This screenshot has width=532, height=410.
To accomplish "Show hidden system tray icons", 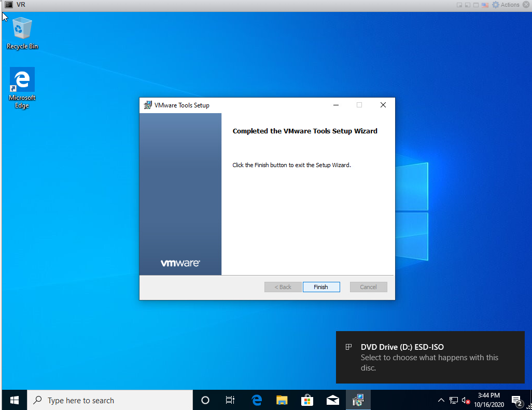I will 441,400.
